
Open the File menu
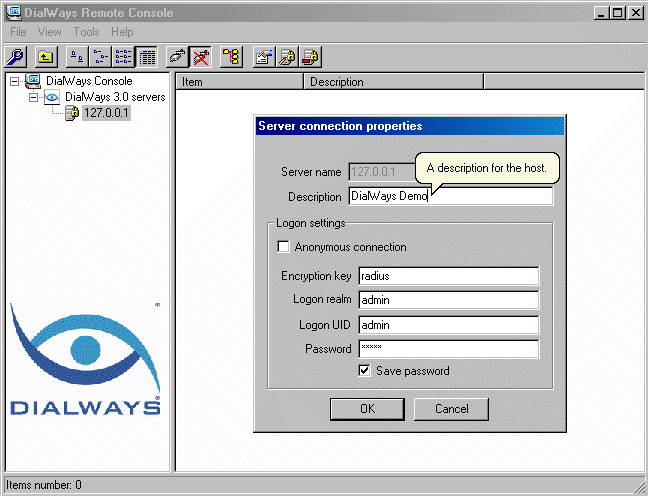coord(18,32)
